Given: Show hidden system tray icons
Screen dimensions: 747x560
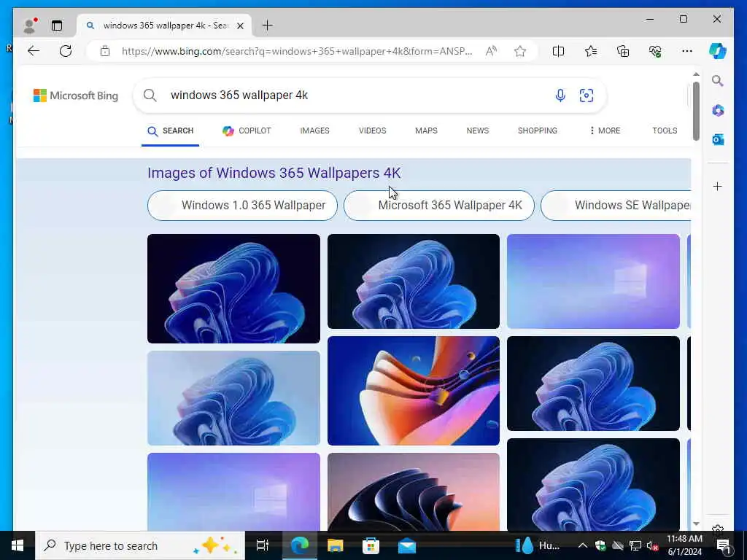Looking at the screenshot, I should pos(583,545).
